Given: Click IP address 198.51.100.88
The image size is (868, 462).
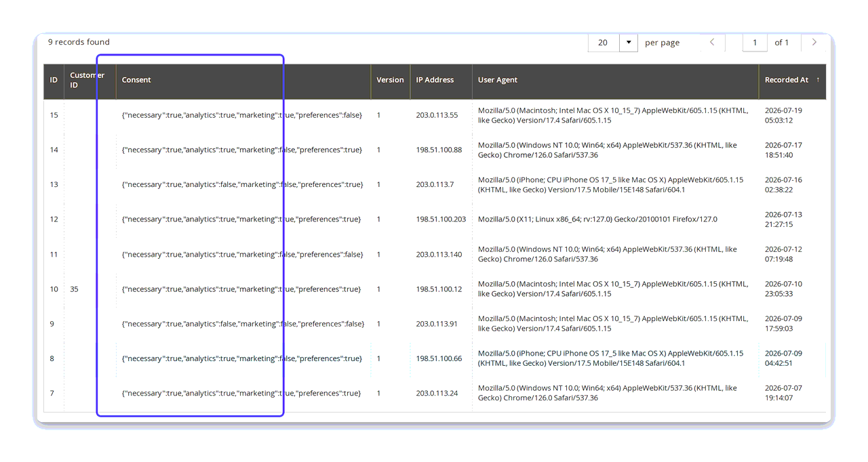Looking at the screenshot, I should pos(439,150).
